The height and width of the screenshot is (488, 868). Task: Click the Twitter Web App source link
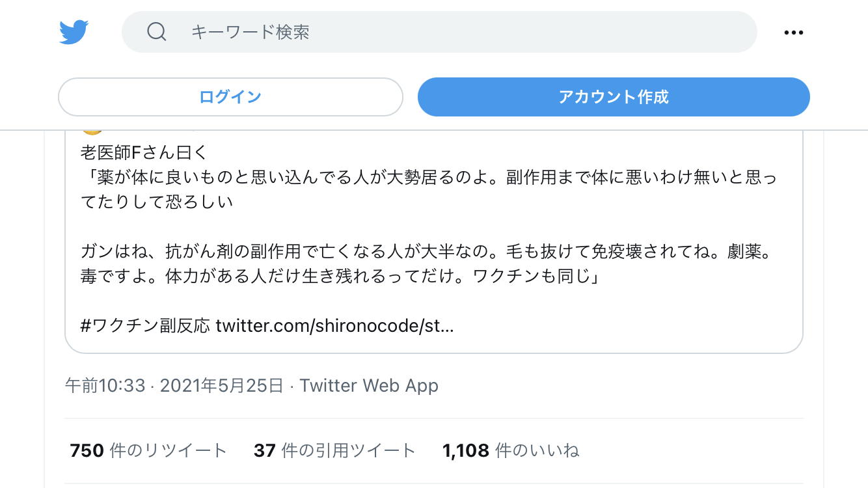point(369,385)
